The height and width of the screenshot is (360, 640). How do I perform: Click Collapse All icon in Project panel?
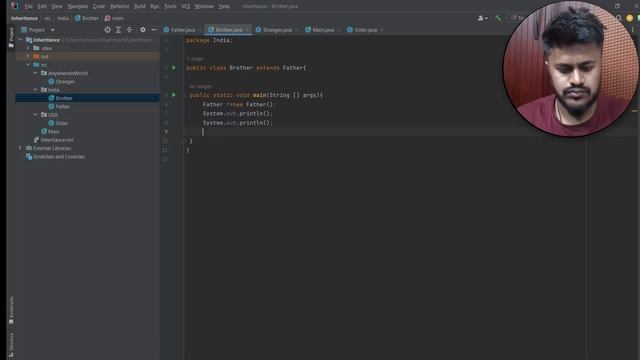[129, 30]
